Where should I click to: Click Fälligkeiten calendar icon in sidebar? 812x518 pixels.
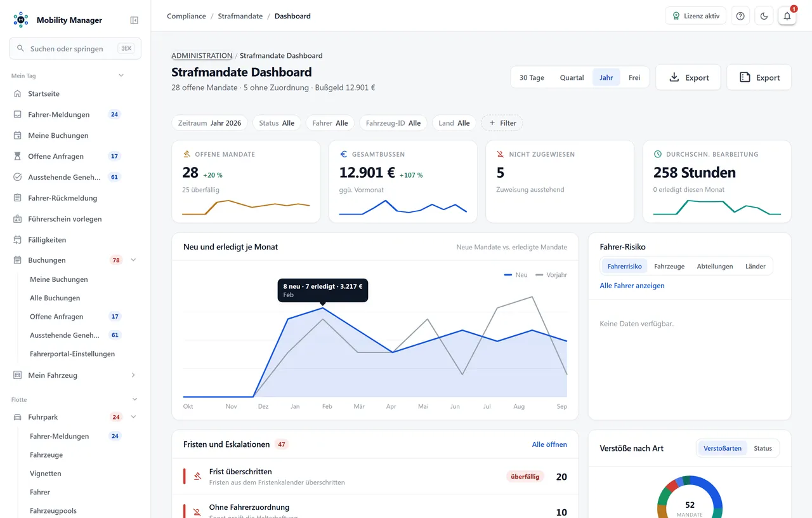click(18, 240)
